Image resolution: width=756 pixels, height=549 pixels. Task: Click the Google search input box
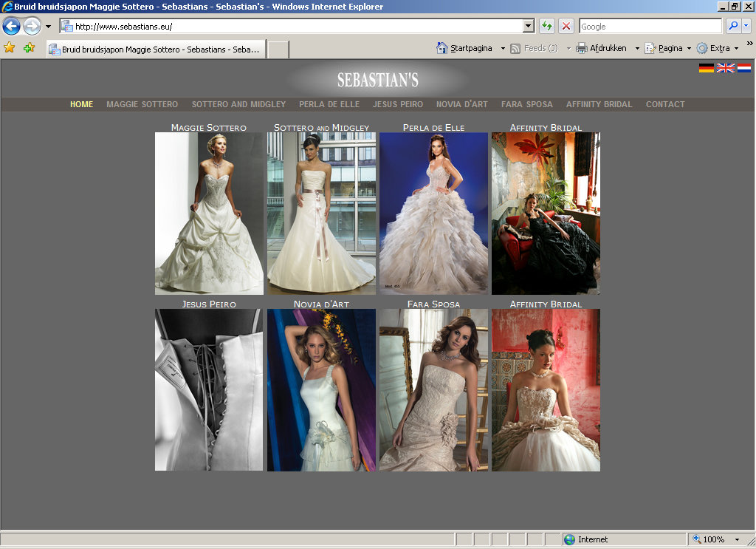(x=650, y=27)
